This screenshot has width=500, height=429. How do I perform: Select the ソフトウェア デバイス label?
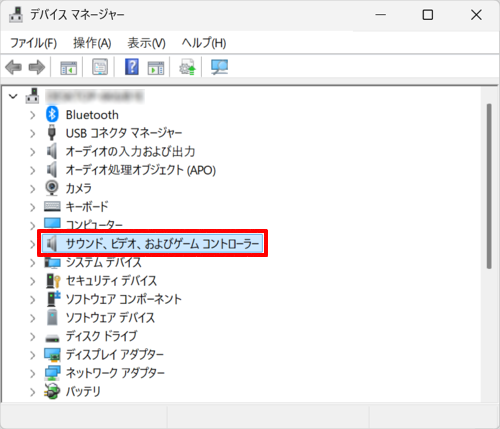[110, 318]
